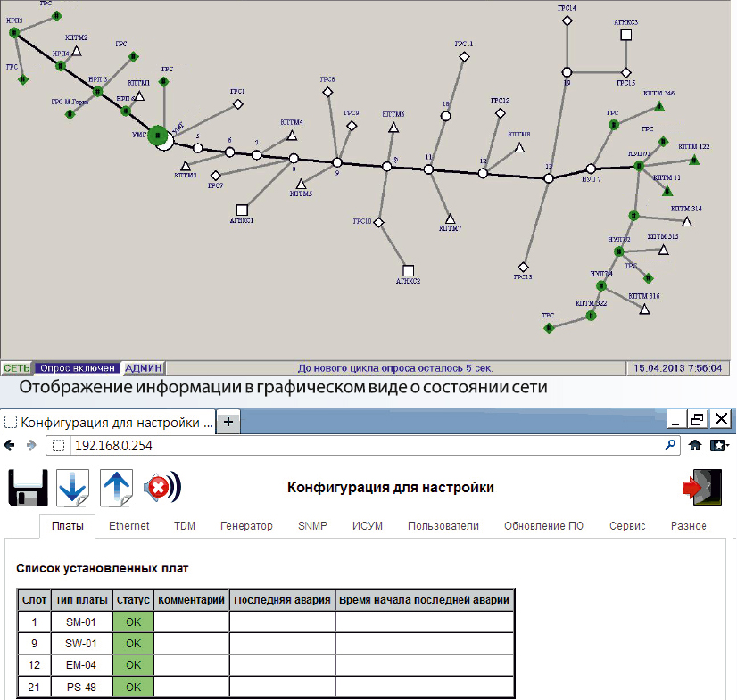Open the bookmarks star dropdown

click(x=720, y=445)
